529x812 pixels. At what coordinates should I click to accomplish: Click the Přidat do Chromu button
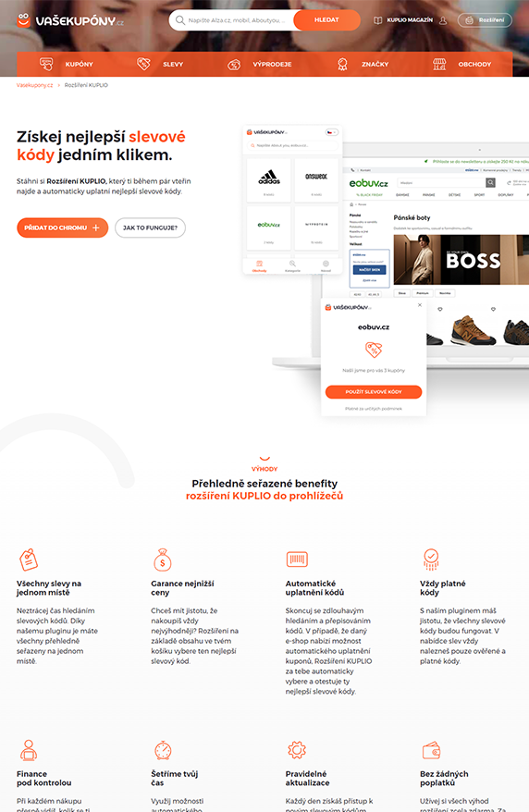[x=63, y=228]
